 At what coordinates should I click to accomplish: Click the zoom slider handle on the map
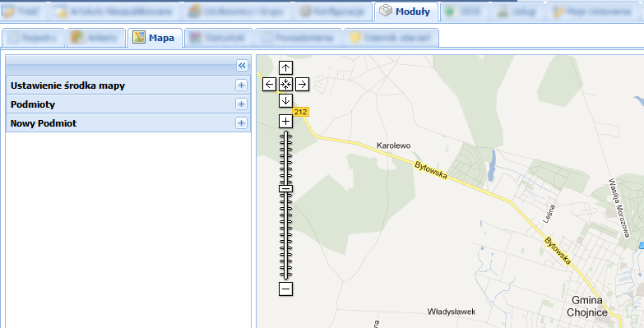point(285,189)
